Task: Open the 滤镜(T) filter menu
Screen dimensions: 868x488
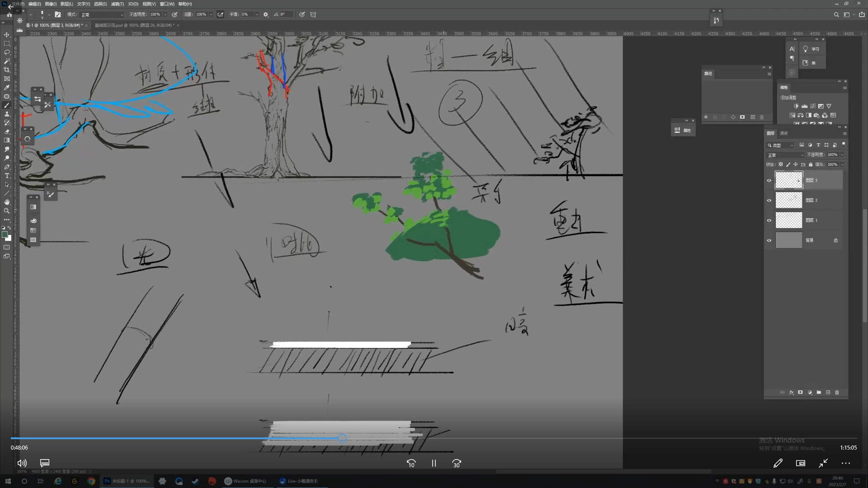Action: pyautogui.click(x=117, y=4)
